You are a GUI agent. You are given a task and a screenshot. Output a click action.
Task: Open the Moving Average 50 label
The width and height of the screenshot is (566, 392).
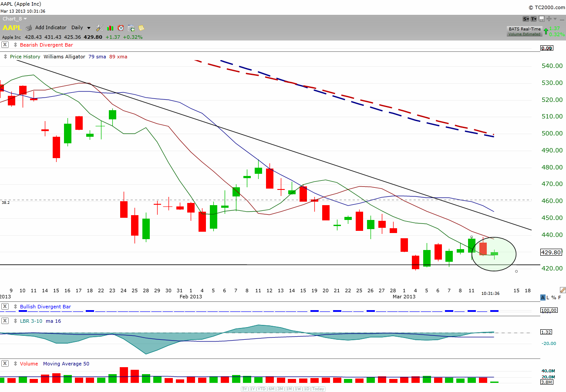(66, 364)
